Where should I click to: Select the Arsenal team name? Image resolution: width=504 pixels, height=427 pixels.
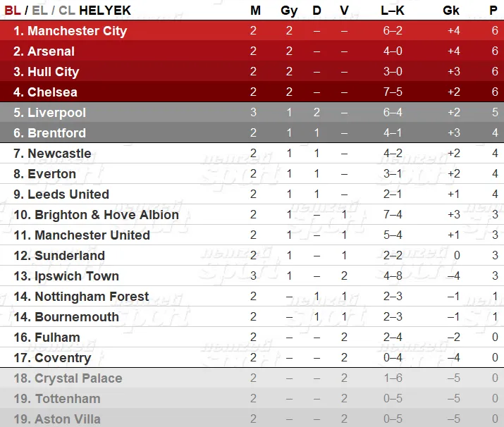51,51
